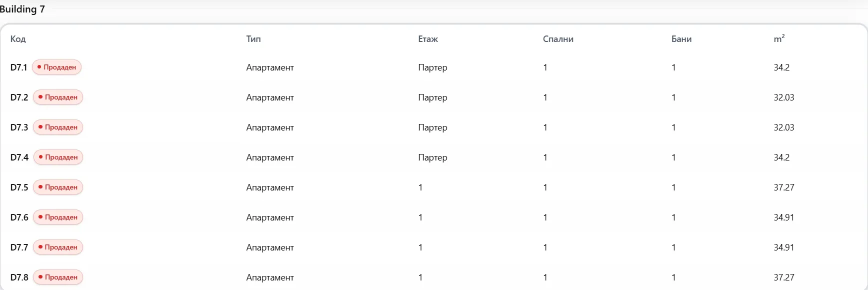Click the Продаден badge in row D7.5
The width and height of the screenshot is (868, 290).
(x=58, y=187)
